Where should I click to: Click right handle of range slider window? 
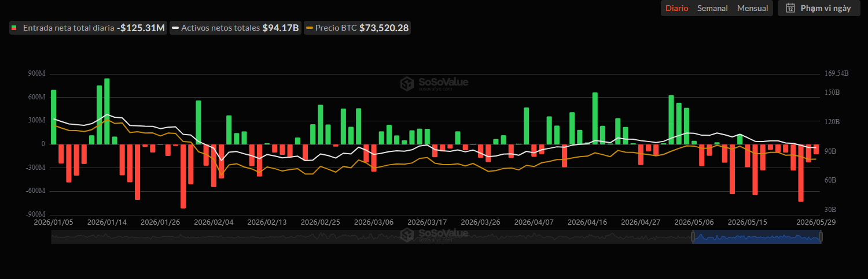(820, 237)
